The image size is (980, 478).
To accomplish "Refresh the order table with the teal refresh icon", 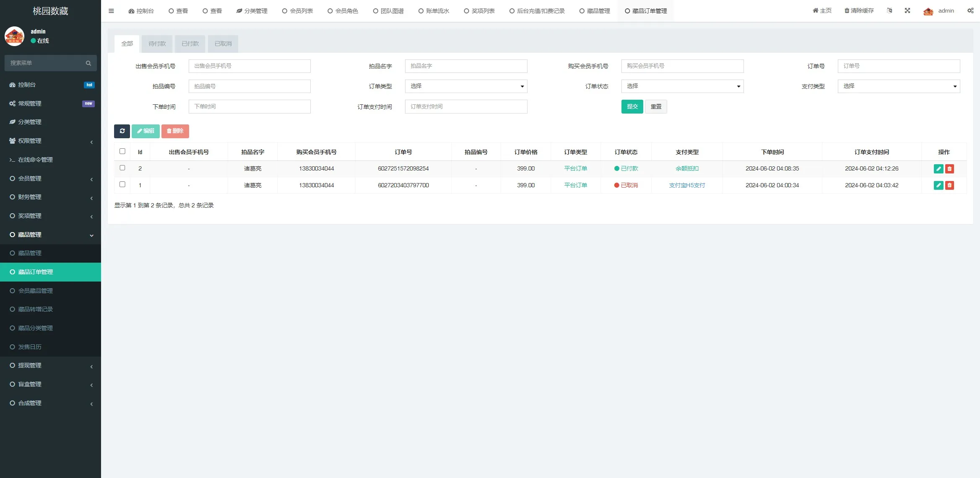I will click(122, 131).
